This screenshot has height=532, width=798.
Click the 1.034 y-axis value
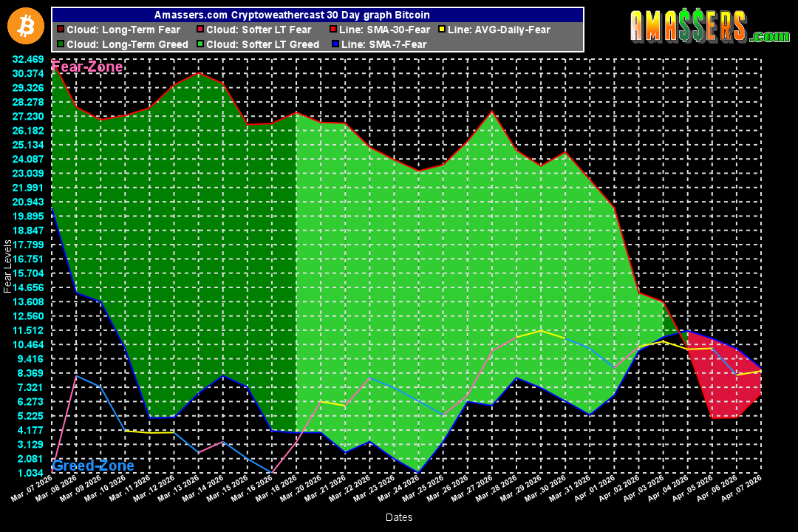[x=27, y=473]
